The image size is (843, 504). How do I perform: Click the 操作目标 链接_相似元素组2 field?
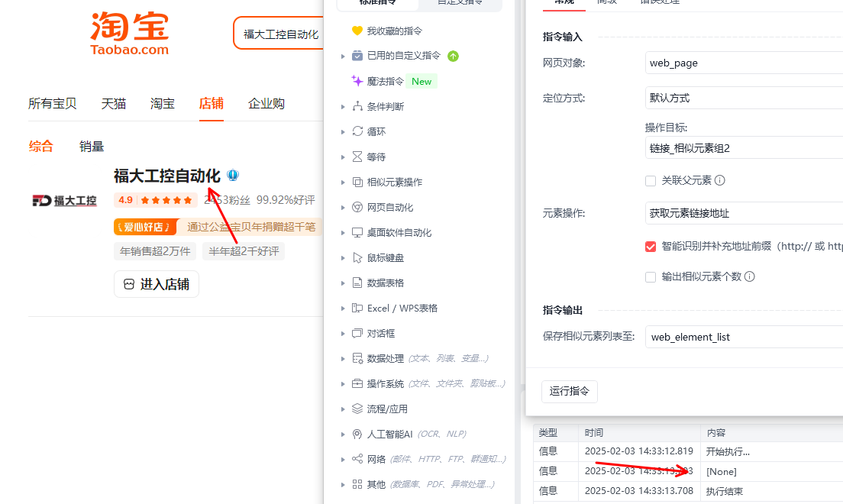click(x=744, y=148)
